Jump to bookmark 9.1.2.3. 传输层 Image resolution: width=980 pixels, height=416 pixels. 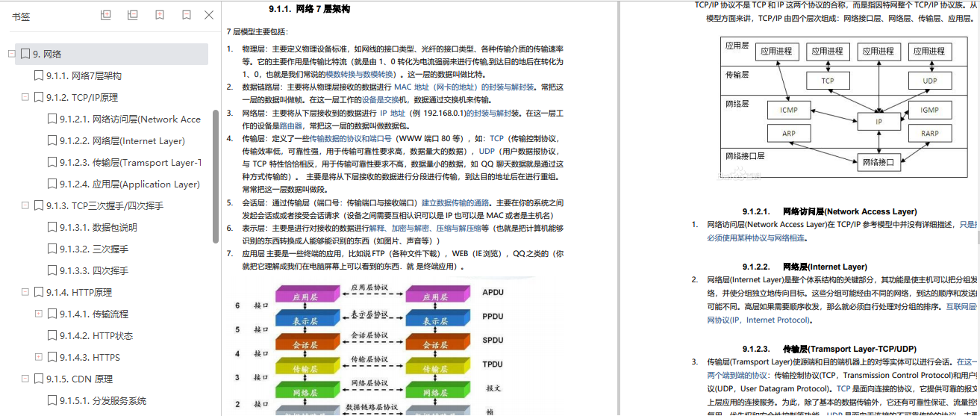[x=131, y=162]
